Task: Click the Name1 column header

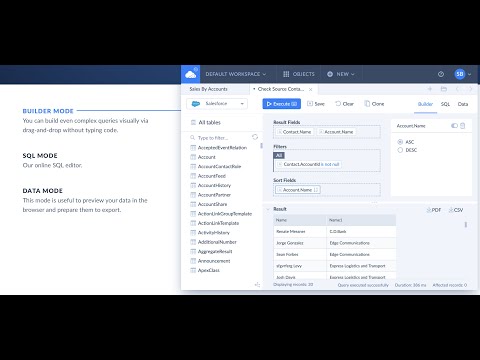Action: (x=361, y=220)
